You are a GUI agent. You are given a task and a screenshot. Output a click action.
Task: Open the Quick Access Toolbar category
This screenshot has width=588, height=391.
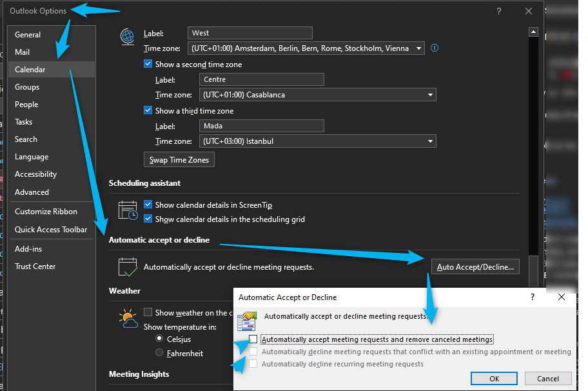pos(52,230)
